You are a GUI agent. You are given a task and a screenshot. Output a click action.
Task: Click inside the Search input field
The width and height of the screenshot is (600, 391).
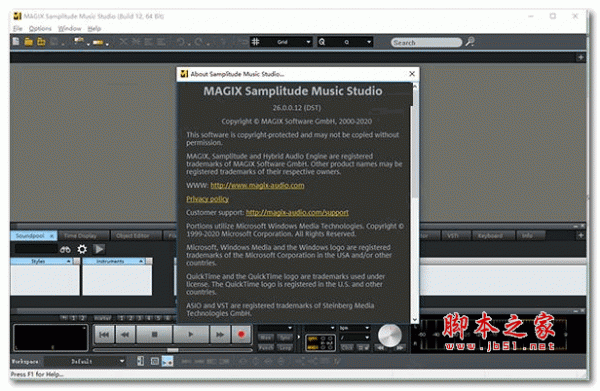click(426, 42)
